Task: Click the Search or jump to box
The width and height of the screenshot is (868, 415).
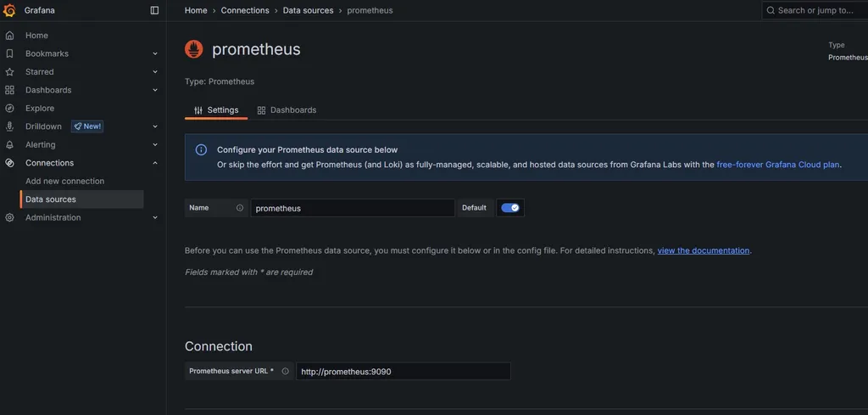Action: (x=815, y=10)
